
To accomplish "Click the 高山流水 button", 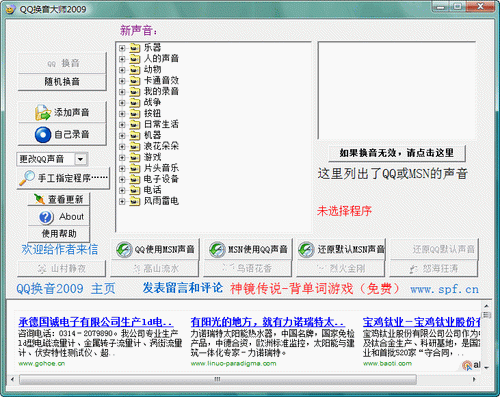I will pos(155,269).
